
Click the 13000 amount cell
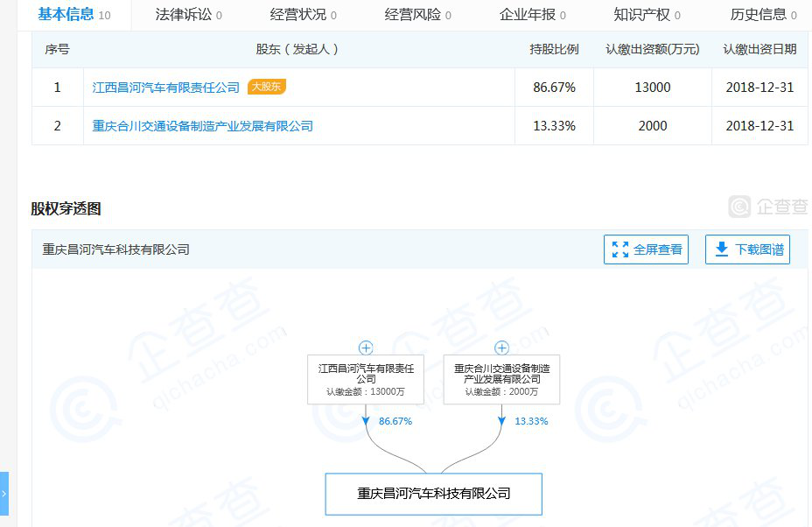pos(653,87)
